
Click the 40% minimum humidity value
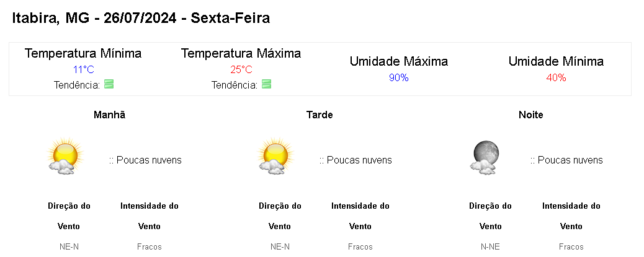point(556,77)
